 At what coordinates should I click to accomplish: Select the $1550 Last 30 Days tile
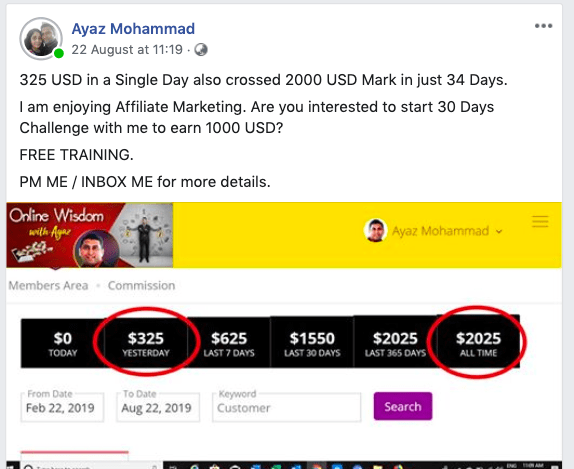pyautogui.click(x=312, y=343)
